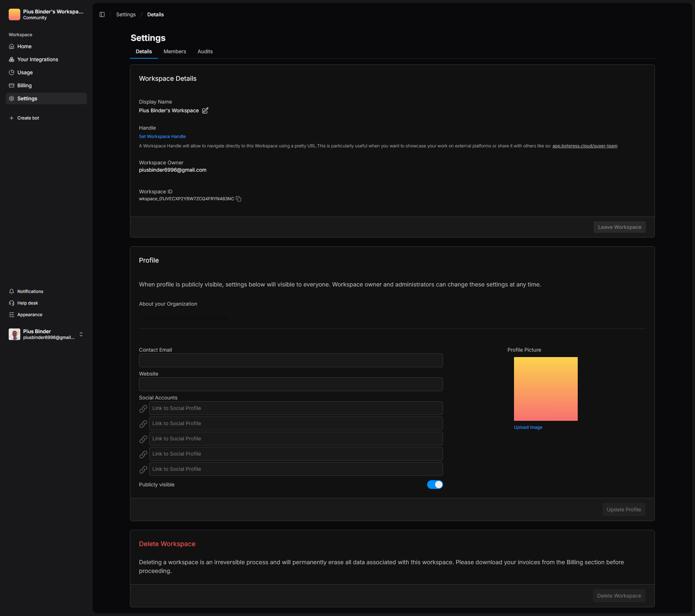Click Set Workspace Handle link
Viewport: 695px width, 616px height.
click(x=162, y=137)
